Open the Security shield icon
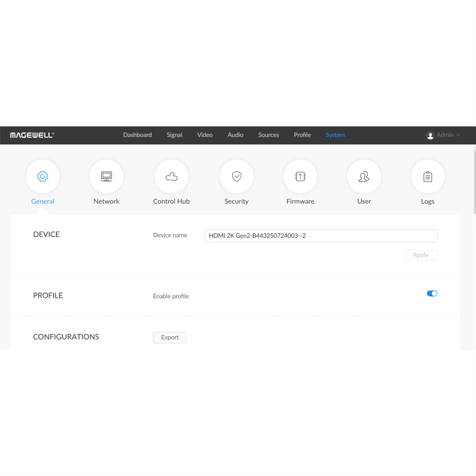The width and height of the screenshot is (476, 476). pyautogui.click(x=236, y=176)
